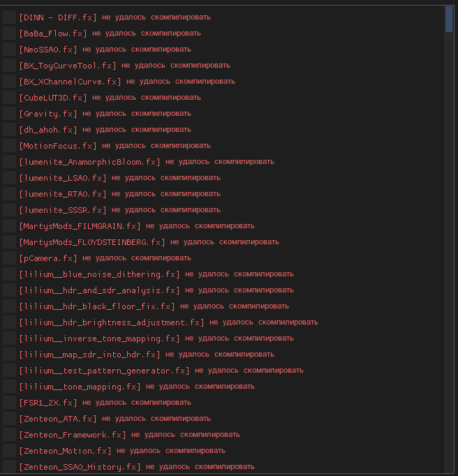Tick lilium__inverse_tone_mapping.fx checkbox

point(9,339)
